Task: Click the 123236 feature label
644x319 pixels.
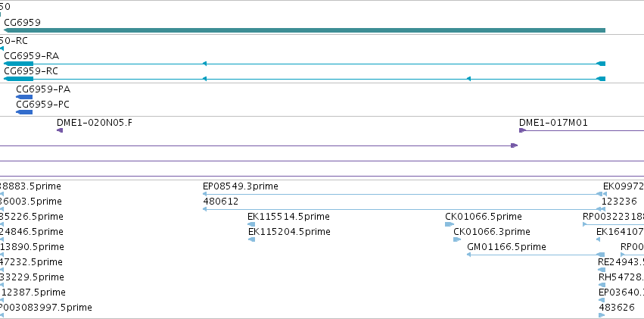Action: (x=619, y=202)
